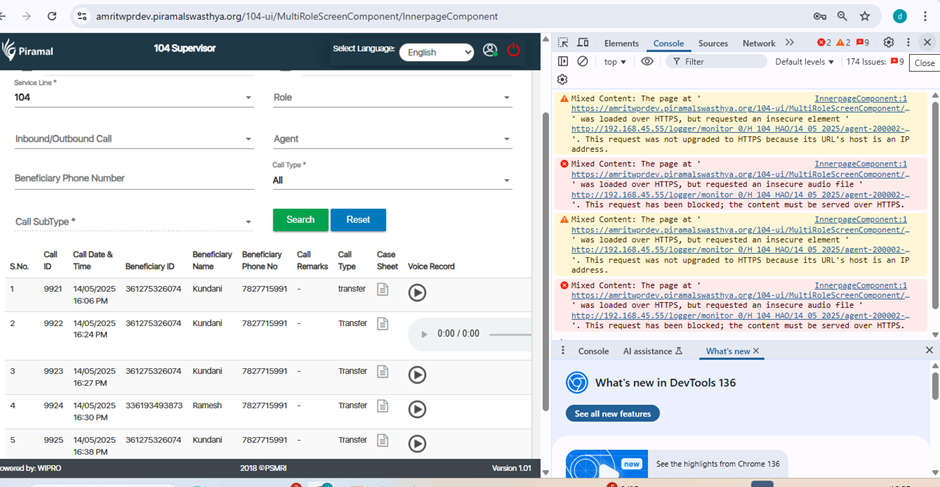
Task: Open the Agent dropdown
Action: (x=392, y=139)
